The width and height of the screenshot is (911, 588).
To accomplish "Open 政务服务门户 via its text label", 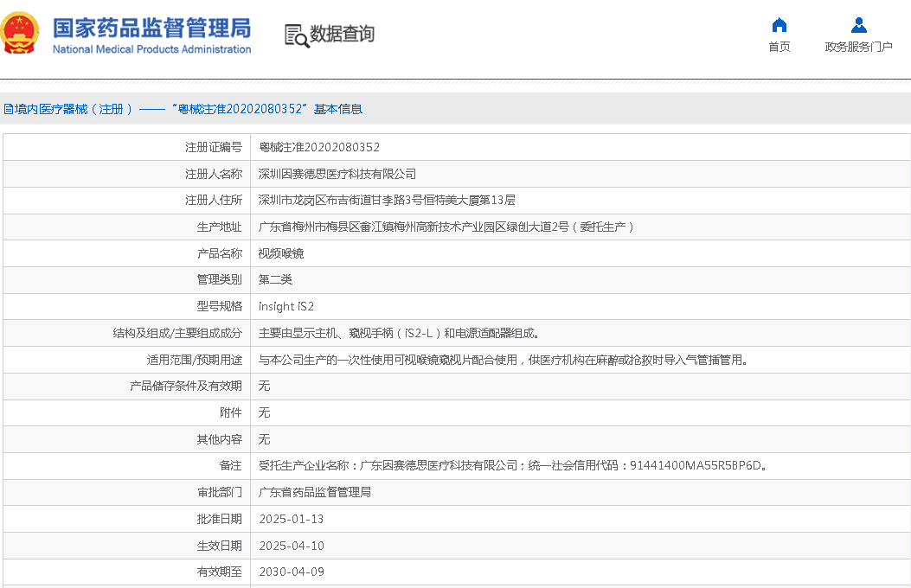I will point(858,47).
